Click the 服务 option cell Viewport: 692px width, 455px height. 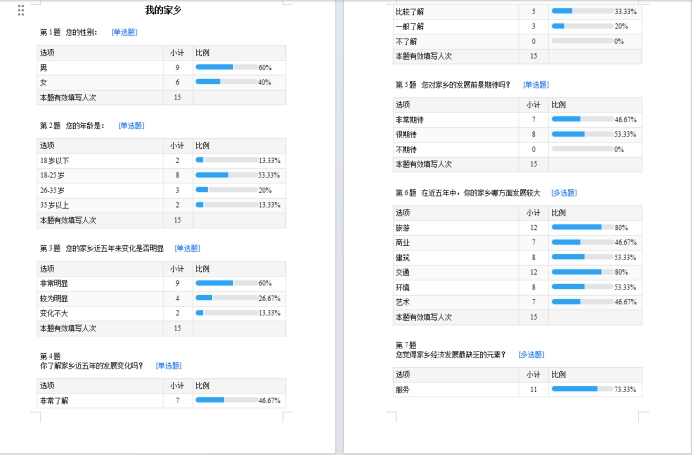[456, 390]
